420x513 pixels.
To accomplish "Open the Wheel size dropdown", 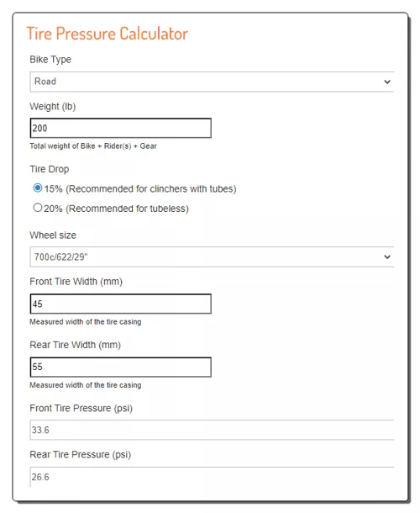I will (x=212, y=256).
